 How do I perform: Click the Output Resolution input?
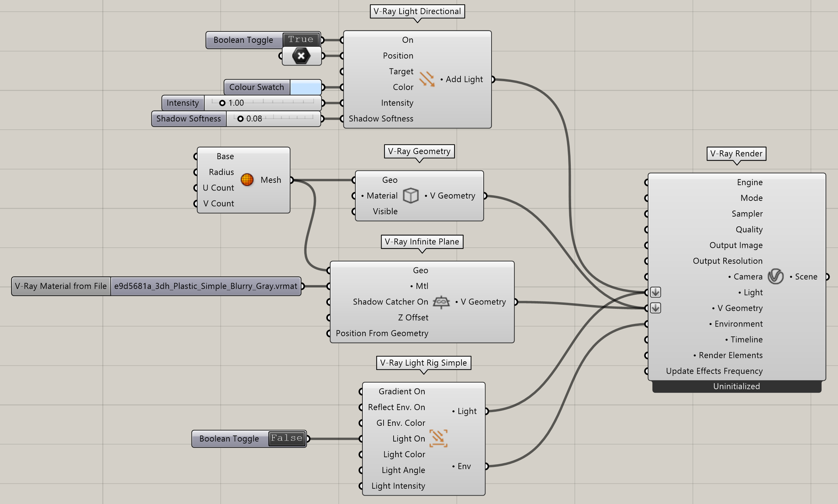click(x=728, y=261)
